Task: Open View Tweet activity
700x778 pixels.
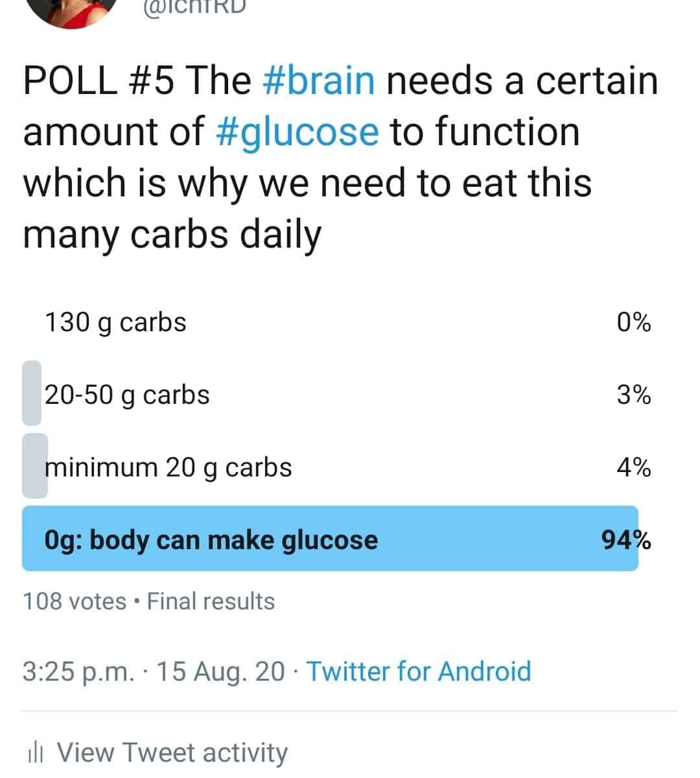Action: click(x=172, y=753)
